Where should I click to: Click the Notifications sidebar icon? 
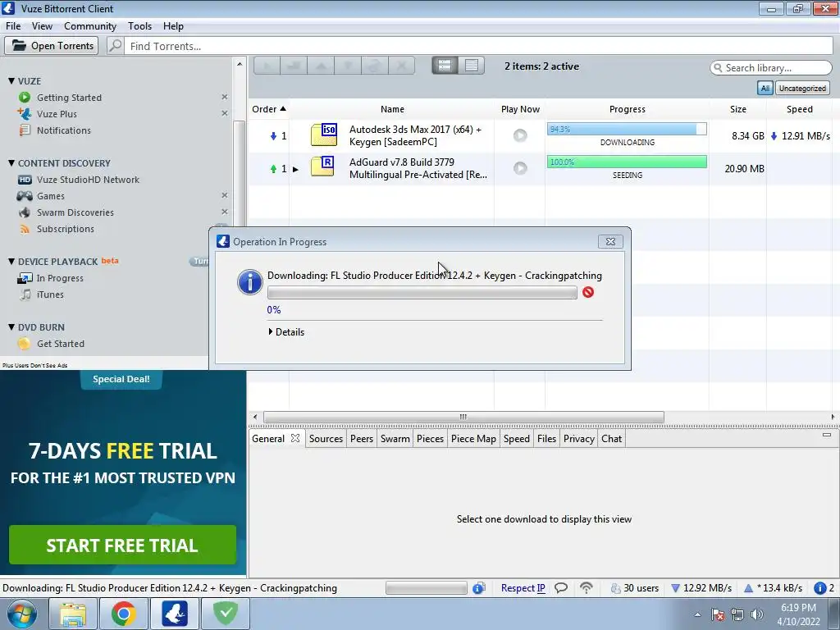tap(24, 130)
